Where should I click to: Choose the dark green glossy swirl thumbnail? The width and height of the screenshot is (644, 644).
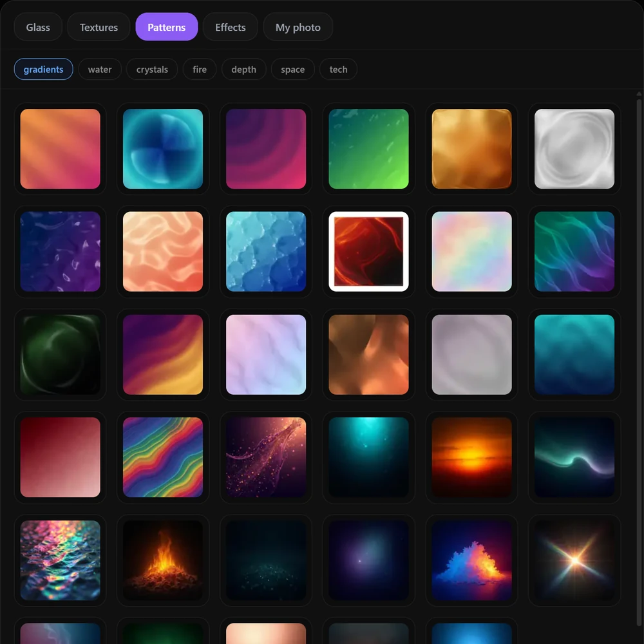coord(60,354)
